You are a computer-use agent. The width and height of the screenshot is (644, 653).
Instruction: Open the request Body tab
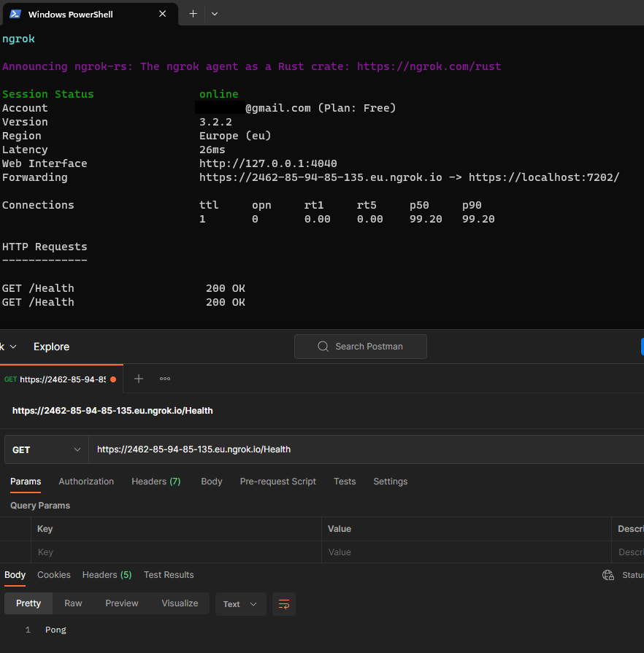211,482
